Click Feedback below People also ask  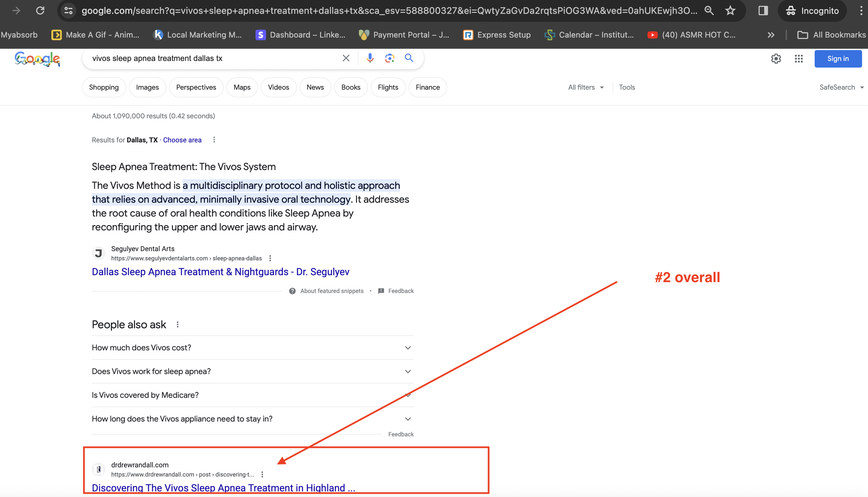401,434
